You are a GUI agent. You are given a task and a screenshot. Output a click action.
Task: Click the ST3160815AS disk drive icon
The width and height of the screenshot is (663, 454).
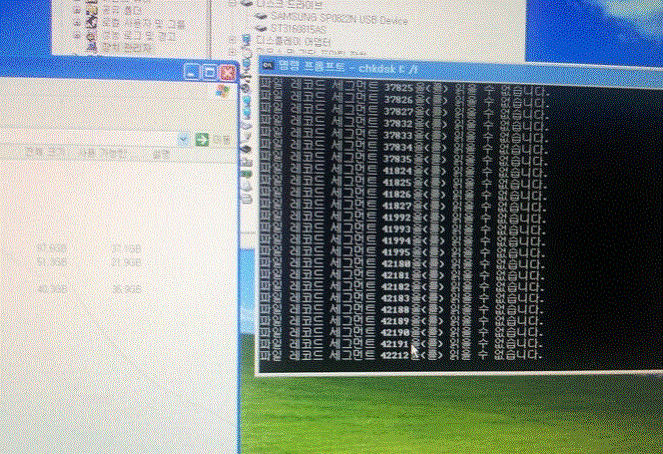[x=262, y=28]
